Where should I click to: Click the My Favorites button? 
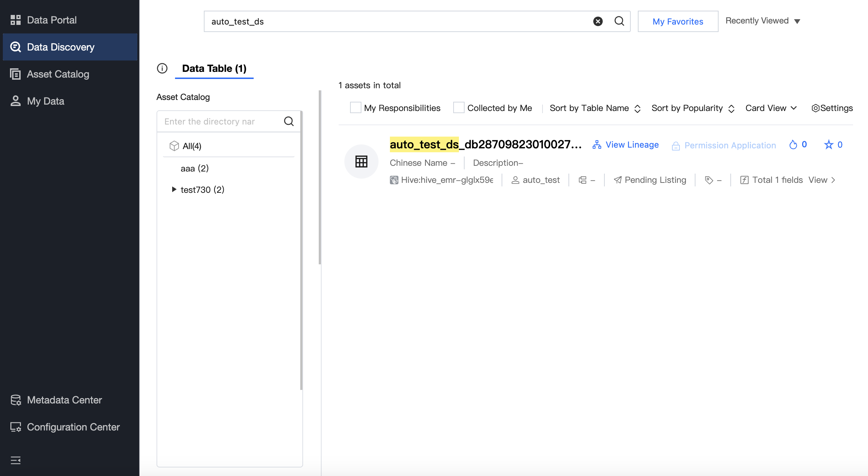[678, 21]
